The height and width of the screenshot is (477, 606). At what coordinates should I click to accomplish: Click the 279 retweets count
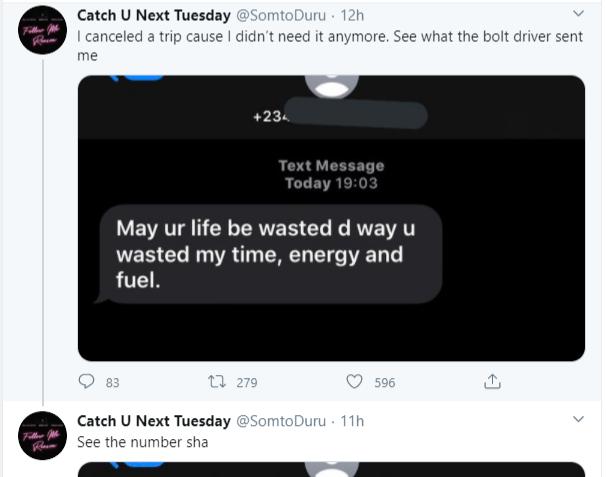[246, 382]
